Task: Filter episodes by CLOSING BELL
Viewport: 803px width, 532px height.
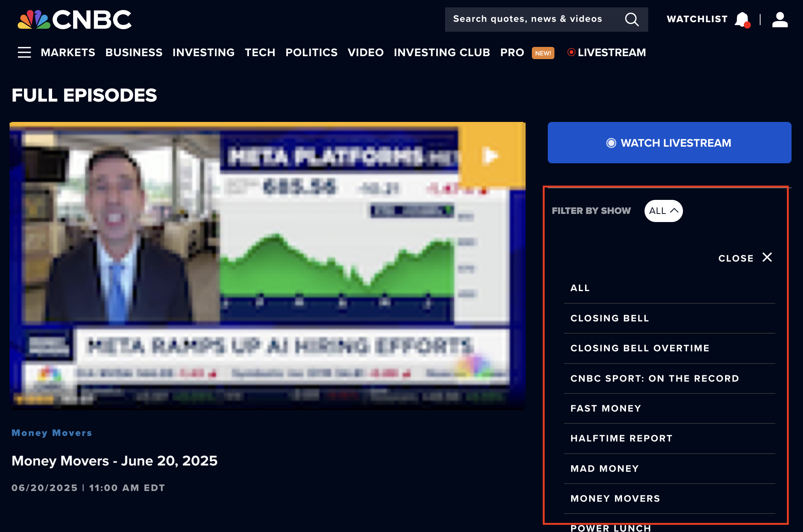Action: tap(669, 318)
